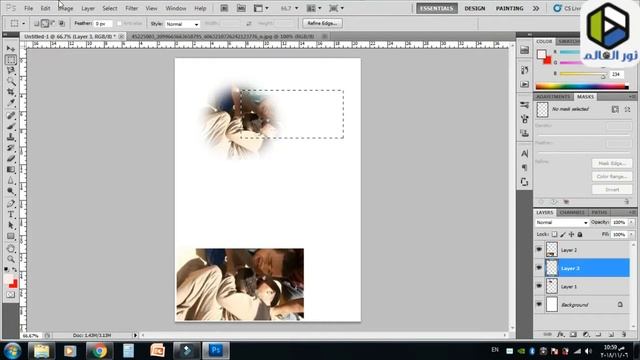
Task: Select the Pen tool
Action: [11, 203]
